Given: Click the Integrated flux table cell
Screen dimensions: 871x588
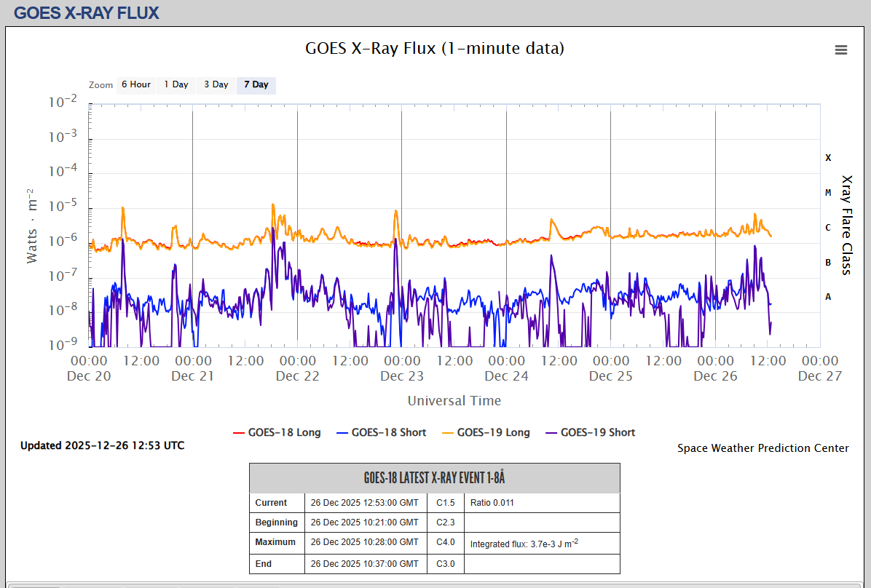Looking at the screenshot, I should pos(524,543).
